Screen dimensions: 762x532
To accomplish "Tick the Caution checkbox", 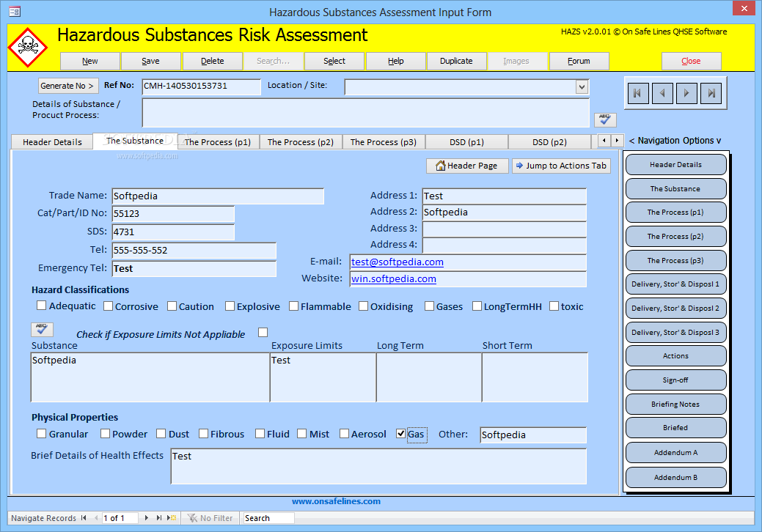I will coord(172,306).
